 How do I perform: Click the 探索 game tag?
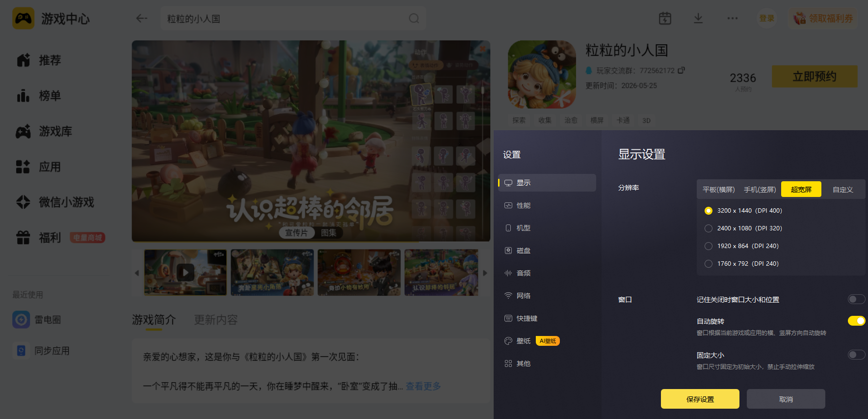(x=519, y=120)
